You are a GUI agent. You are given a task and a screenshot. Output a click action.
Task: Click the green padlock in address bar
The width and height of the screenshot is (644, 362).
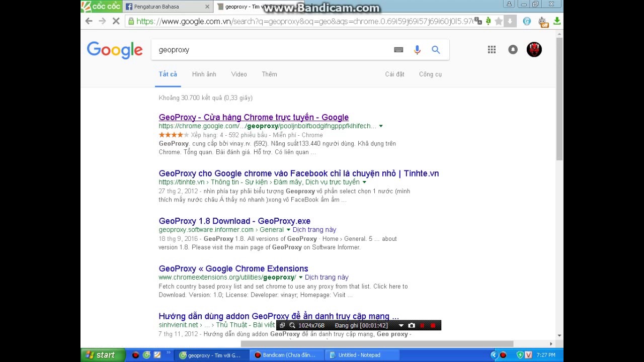click(x=131, y=21)
